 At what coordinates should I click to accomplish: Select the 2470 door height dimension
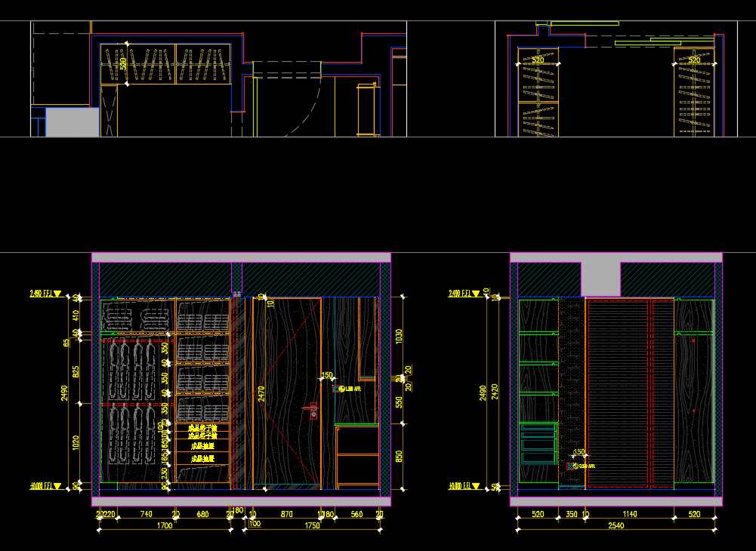[x=261, y=393]
